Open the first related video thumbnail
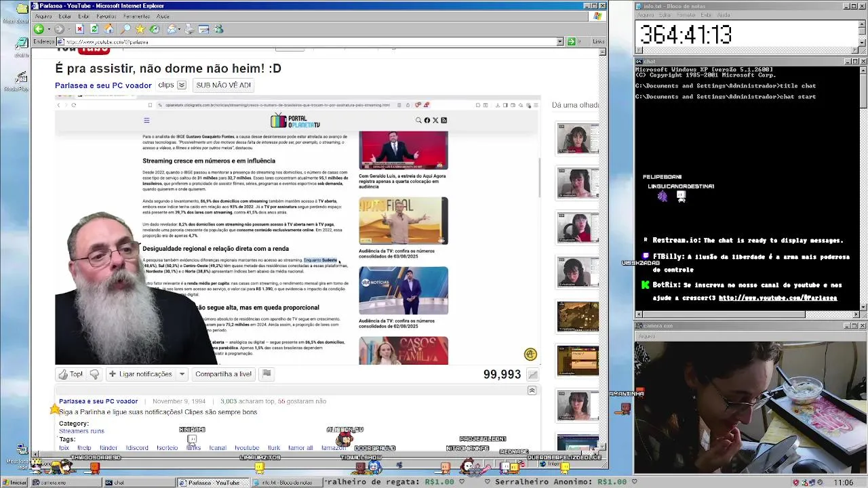The height and width of the screenshot is (488, 868). click(x=578, y=140)
